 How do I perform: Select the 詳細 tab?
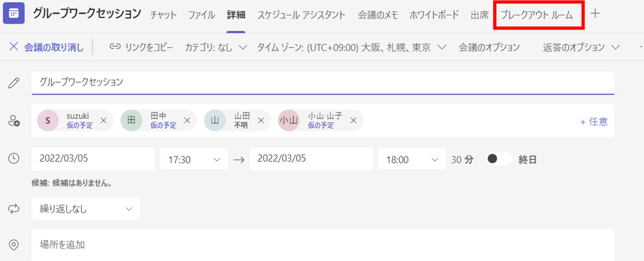(236, 15)
